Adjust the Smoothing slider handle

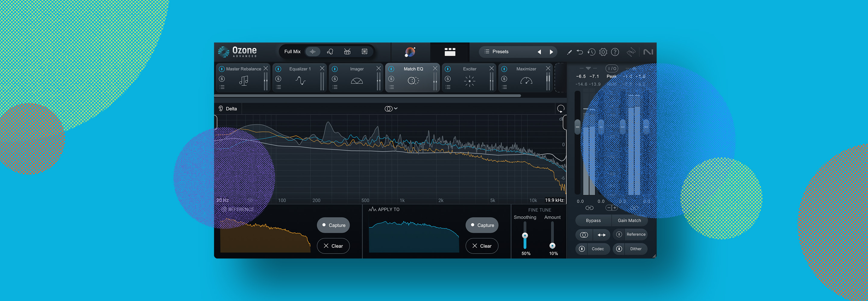point(525,235)
